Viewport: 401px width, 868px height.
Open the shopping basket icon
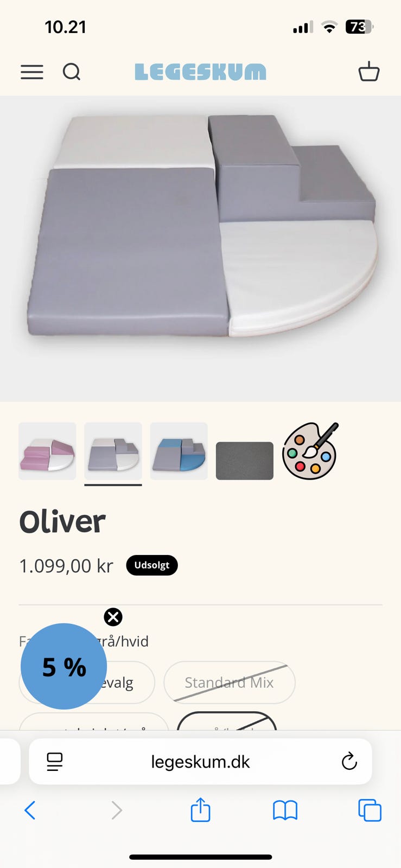coord(369,71)
